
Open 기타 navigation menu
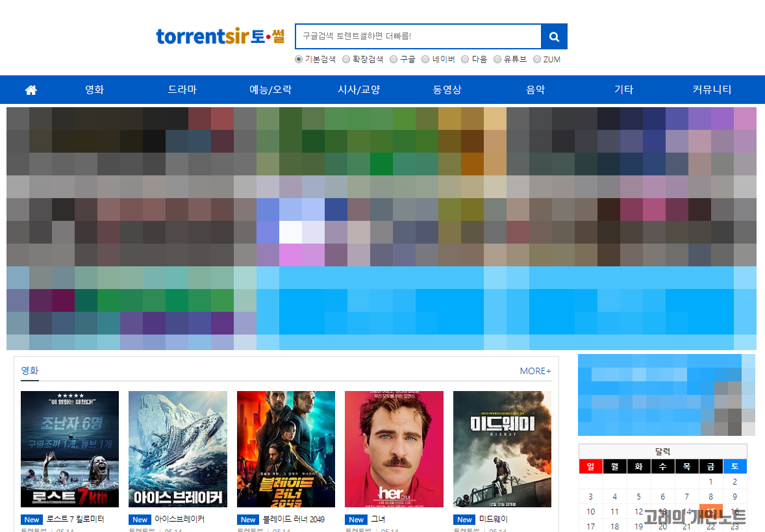coord(623,90)
